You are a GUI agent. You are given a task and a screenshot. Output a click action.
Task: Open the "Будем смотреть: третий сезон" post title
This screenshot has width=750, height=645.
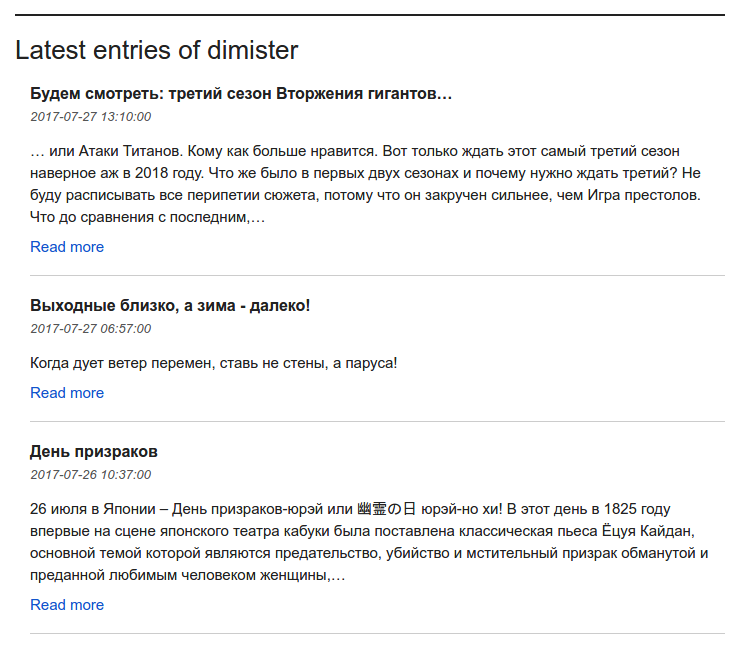(241, 94)
